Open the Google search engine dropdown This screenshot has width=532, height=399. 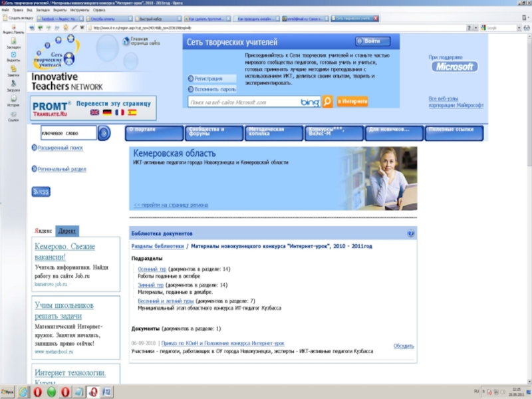coord(519,28)
